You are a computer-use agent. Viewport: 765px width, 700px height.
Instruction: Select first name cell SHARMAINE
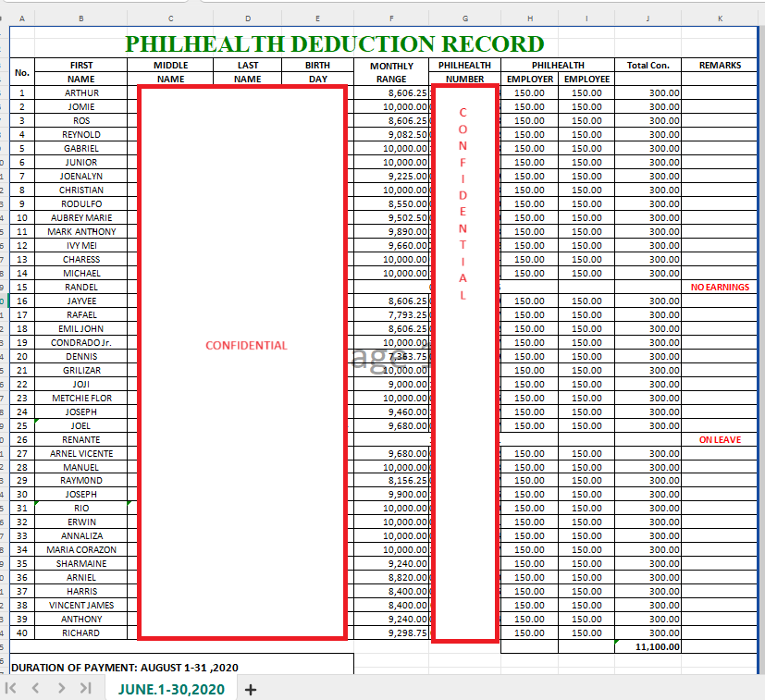coord(81,564)
